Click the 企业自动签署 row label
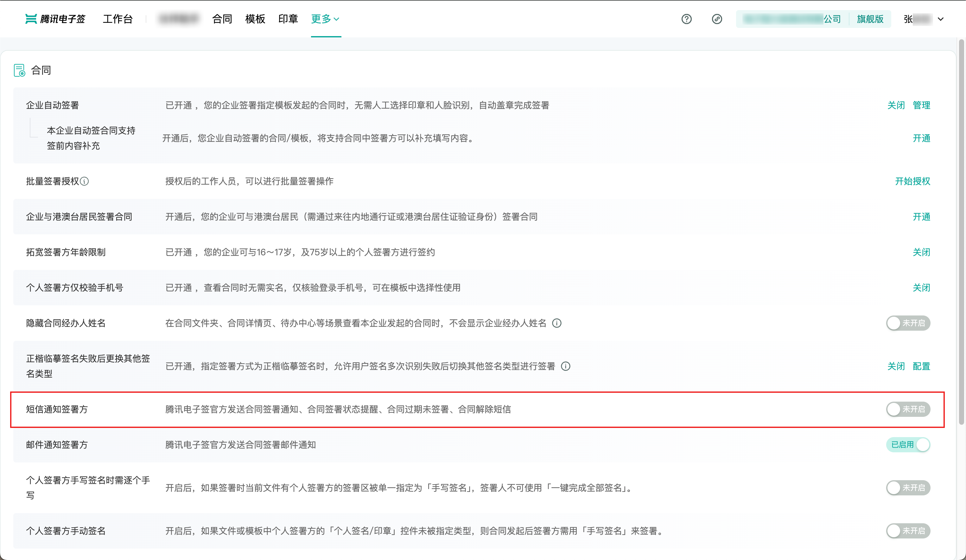Screen dimensions: 966x560 (53, 105)
